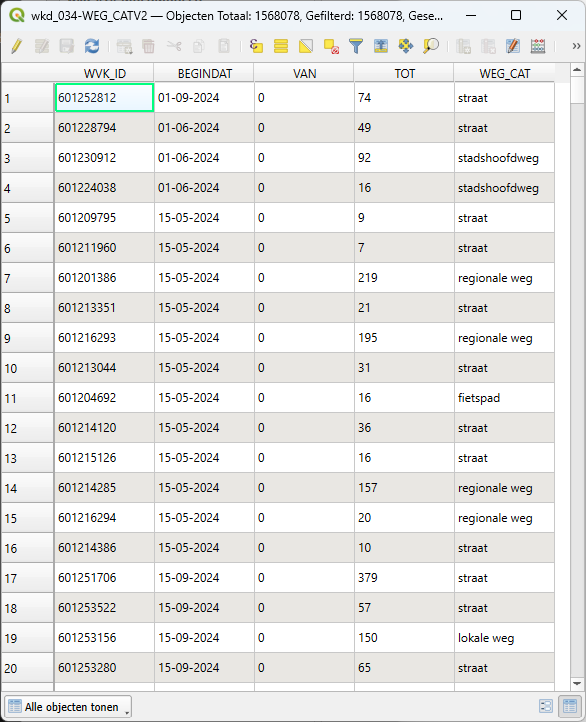586x722 pixels.
Task: Click the Select All features icon
Action: pyautogui.click(x=281, y=46)
